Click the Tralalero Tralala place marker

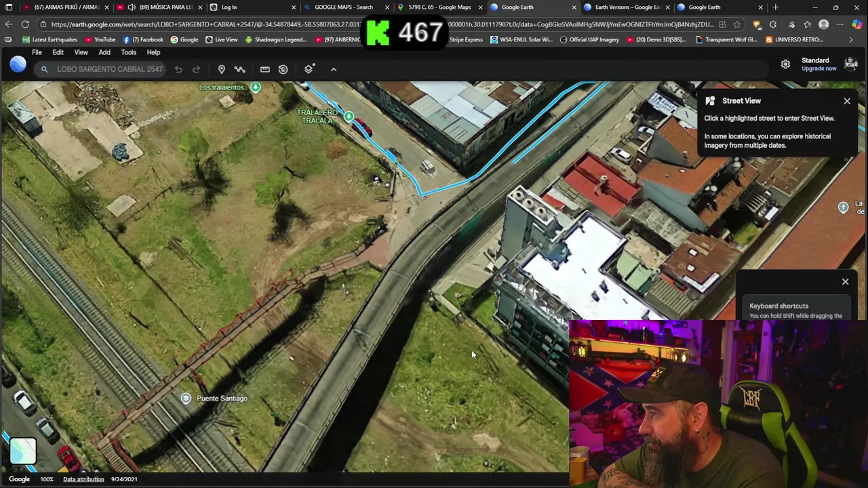click(x=349, y=117)
